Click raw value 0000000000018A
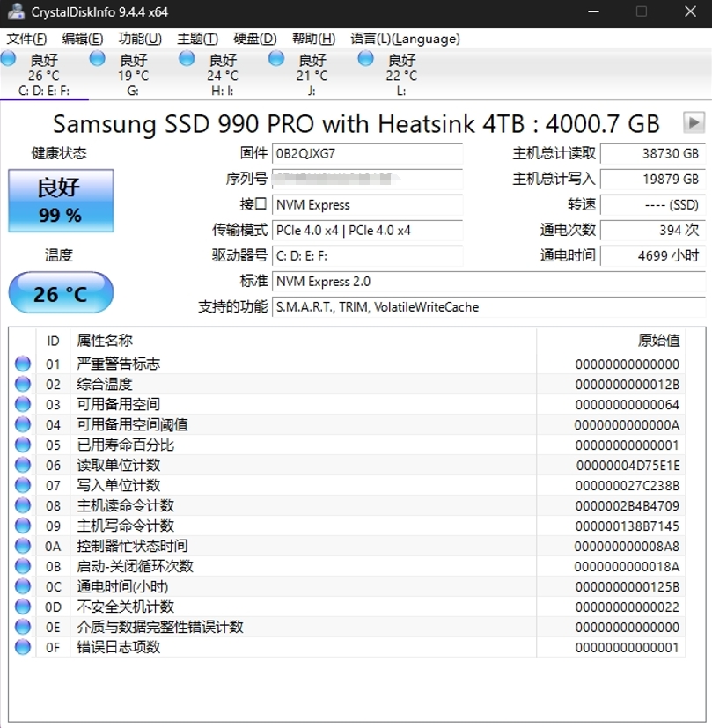 [x=627, y=566]
